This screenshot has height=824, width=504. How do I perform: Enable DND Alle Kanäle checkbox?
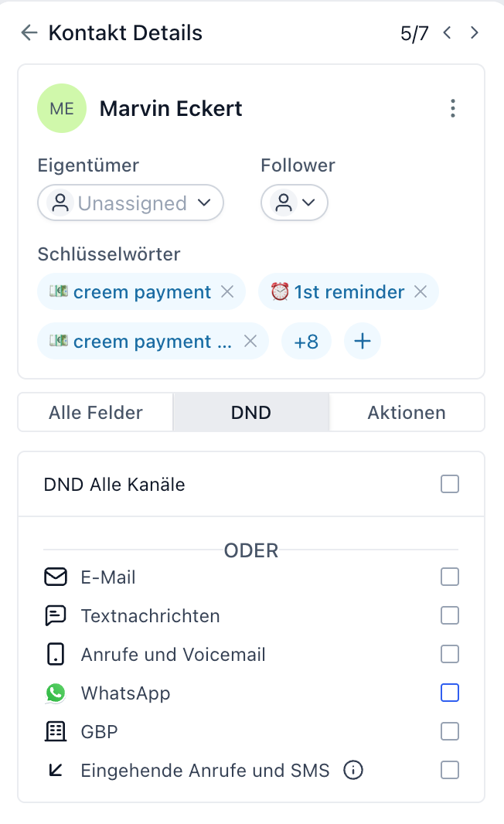click(450, 485)
